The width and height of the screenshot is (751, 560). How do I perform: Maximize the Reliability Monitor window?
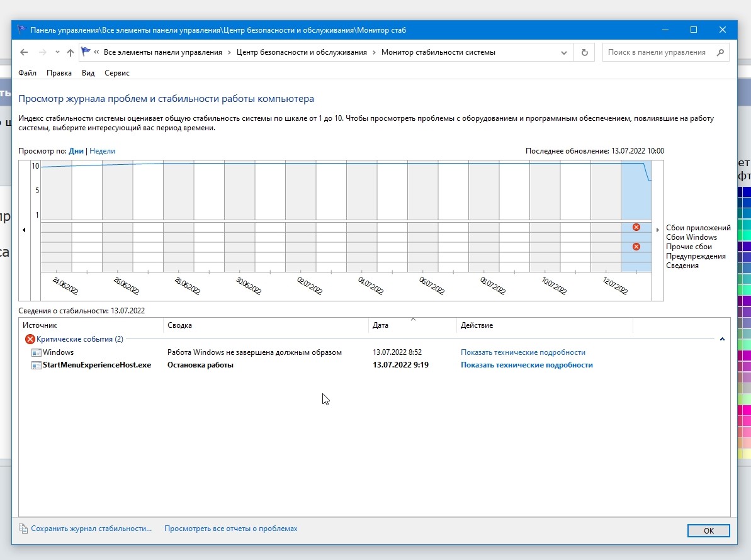coord(694,30)
